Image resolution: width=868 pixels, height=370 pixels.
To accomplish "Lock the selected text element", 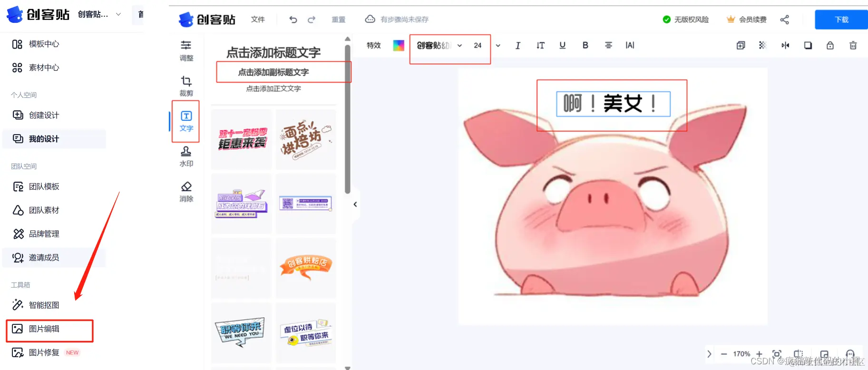I will click(x=830, y=45).
